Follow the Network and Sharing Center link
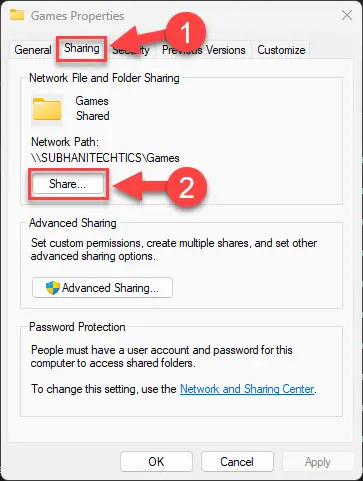 [247, 389]
